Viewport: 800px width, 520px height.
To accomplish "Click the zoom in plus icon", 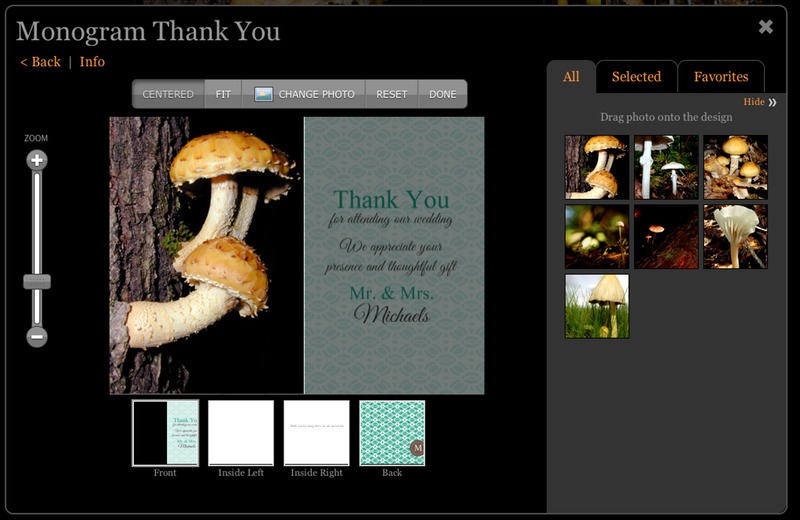I will pyautogui.click(x=37, y=161).
